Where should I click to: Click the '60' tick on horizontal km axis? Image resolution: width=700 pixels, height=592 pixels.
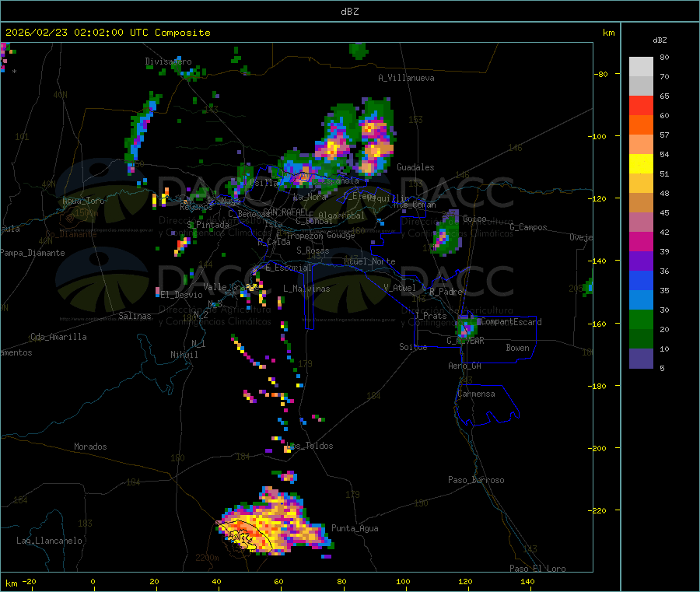click(x=279, y=581)
